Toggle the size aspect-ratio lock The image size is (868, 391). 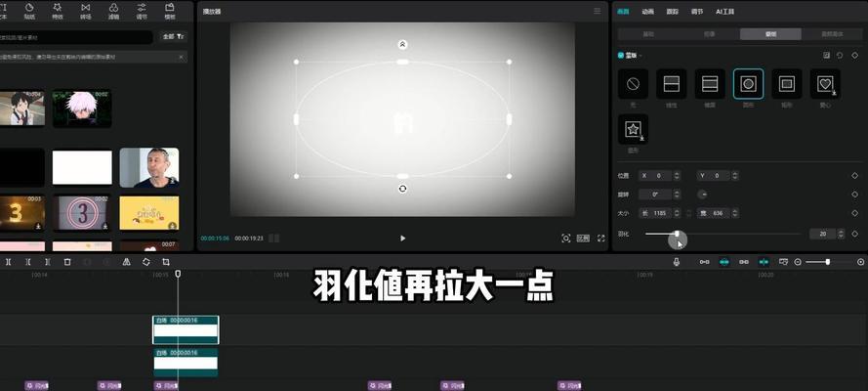click(x=689, y=213)
